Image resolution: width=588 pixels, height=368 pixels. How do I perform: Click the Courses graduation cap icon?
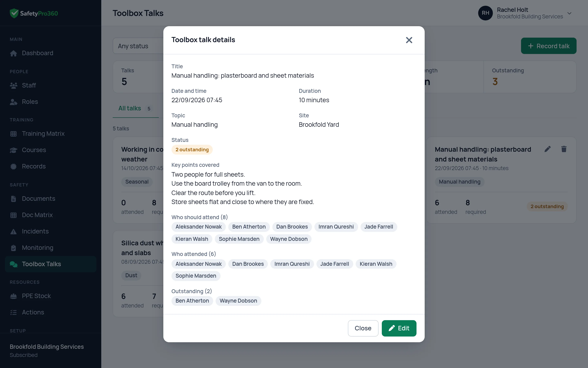tap(14, 150)
